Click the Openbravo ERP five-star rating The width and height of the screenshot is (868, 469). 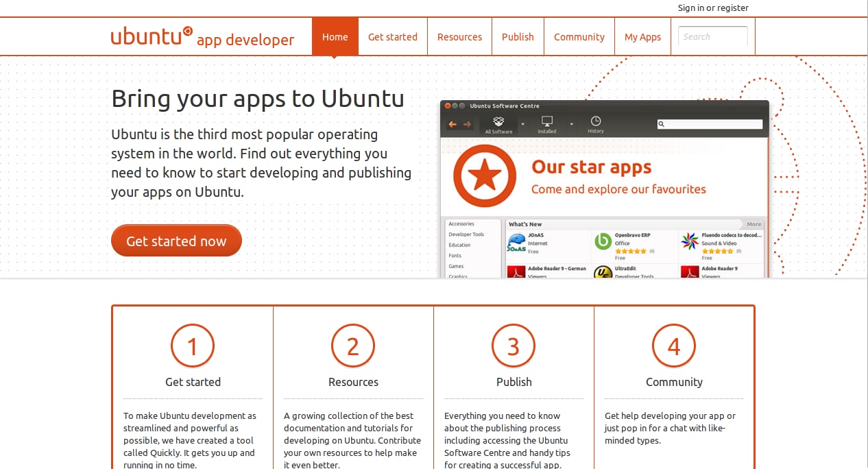630,251
